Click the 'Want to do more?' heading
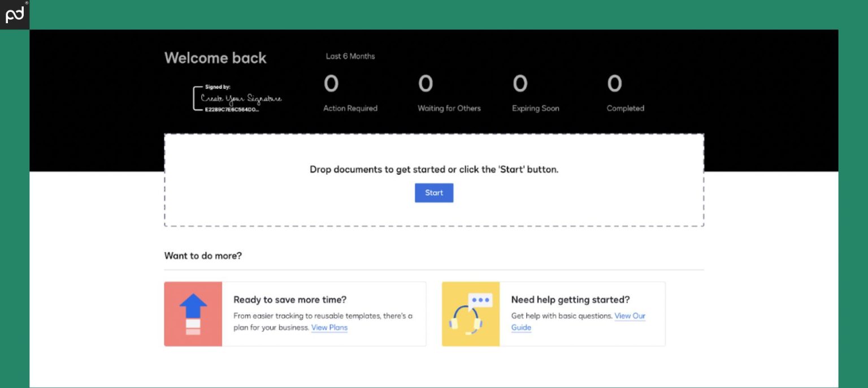The height and width of the screenshot is (388, 868). (x=203, y=256)
